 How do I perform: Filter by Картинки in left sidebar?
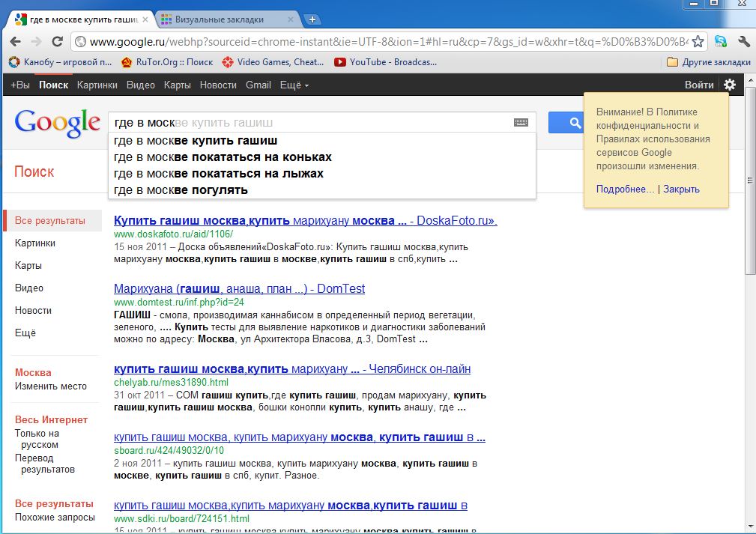[34, 243]
